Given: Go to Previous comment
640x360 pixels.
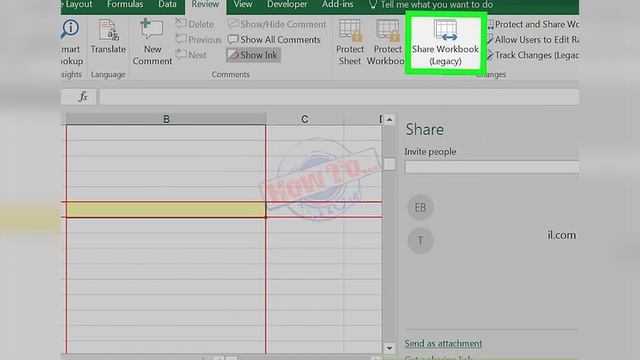Looking at the screenshot, I should point(198,40).
